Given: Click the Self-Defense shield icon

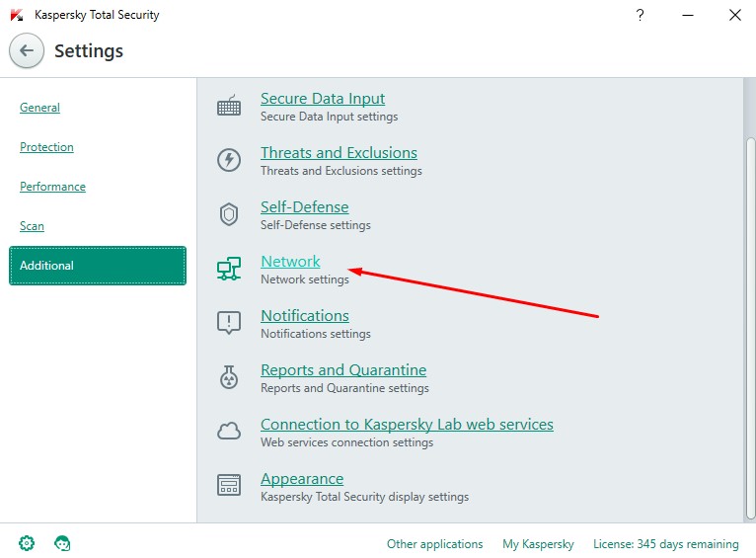Looking at the screenshot, I should pyautogui.click(x=229, y=214).
